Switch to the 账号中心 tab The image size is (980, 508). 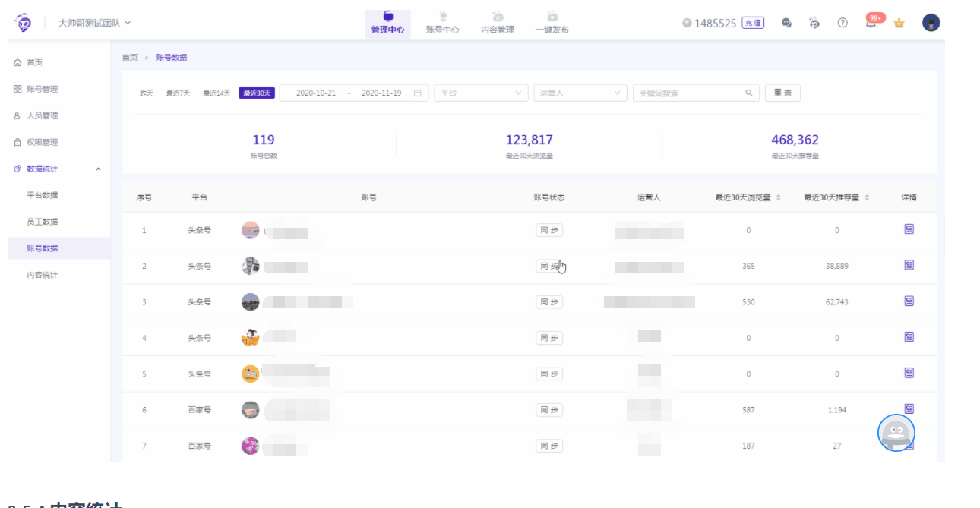pyautogui.click(x=442, y=23)
